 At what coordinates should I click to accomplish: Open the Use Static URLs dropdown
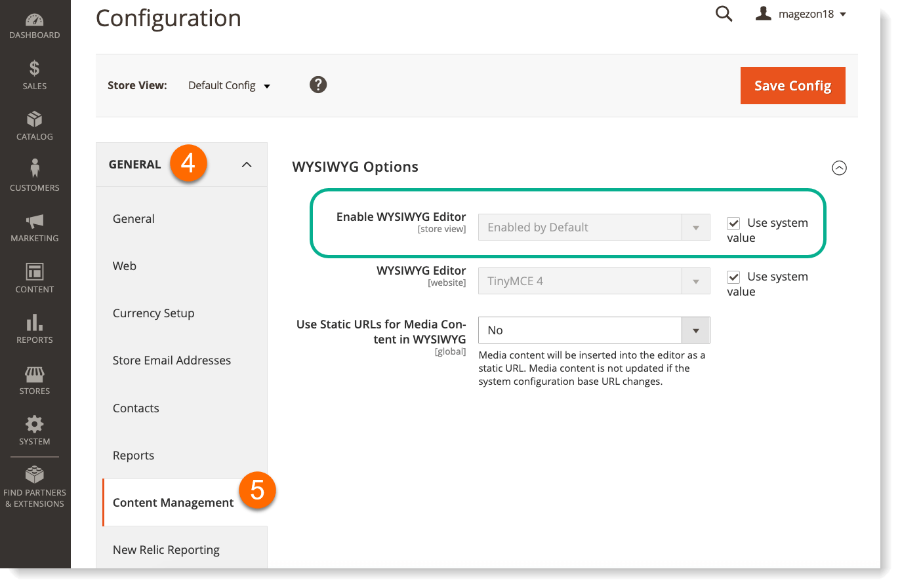(695, 330)
